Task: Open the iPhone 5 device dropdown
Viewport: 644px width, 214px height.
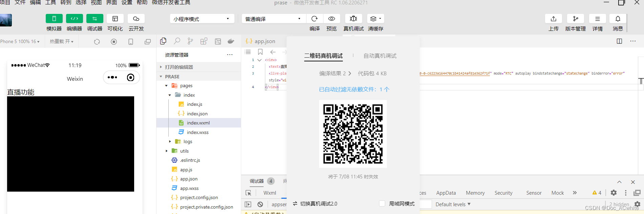Action: (x=20, y=41)
